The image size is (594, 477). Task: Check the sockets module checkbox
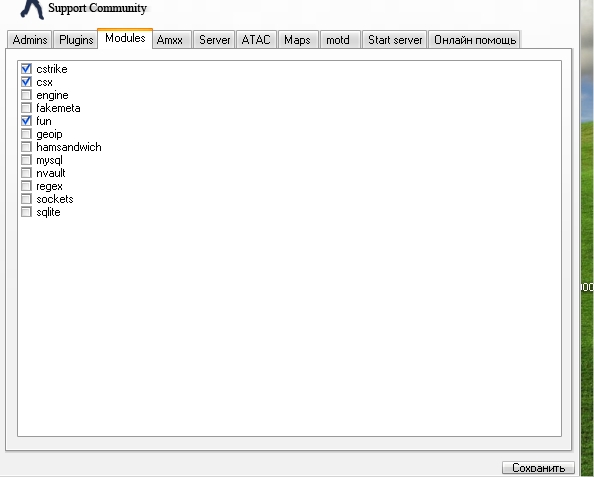26,199
